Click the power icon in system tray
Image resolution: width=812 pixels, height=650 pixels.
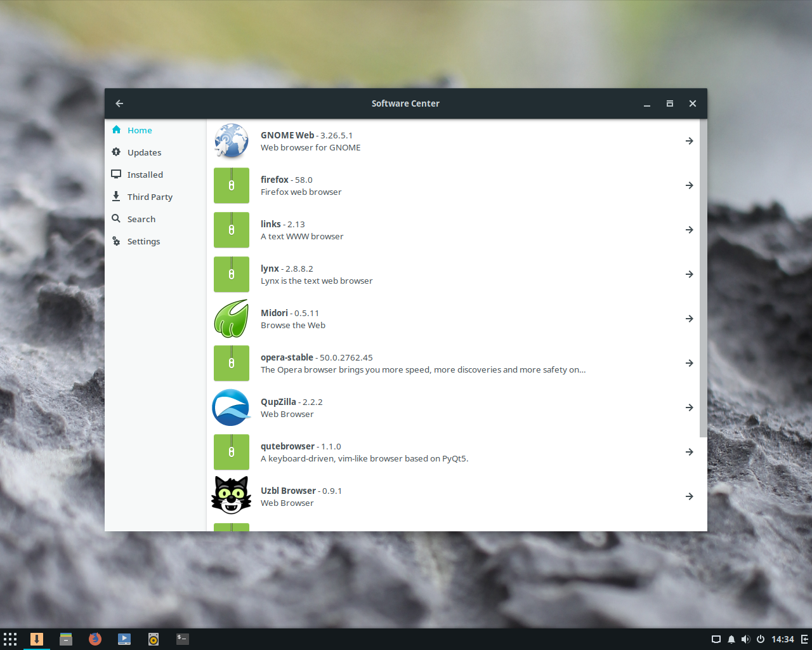coord(761,639)
